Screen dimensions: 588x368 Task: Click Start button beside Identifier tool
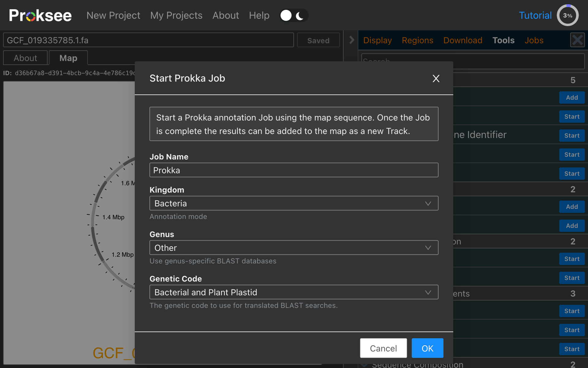pos(572,136)
